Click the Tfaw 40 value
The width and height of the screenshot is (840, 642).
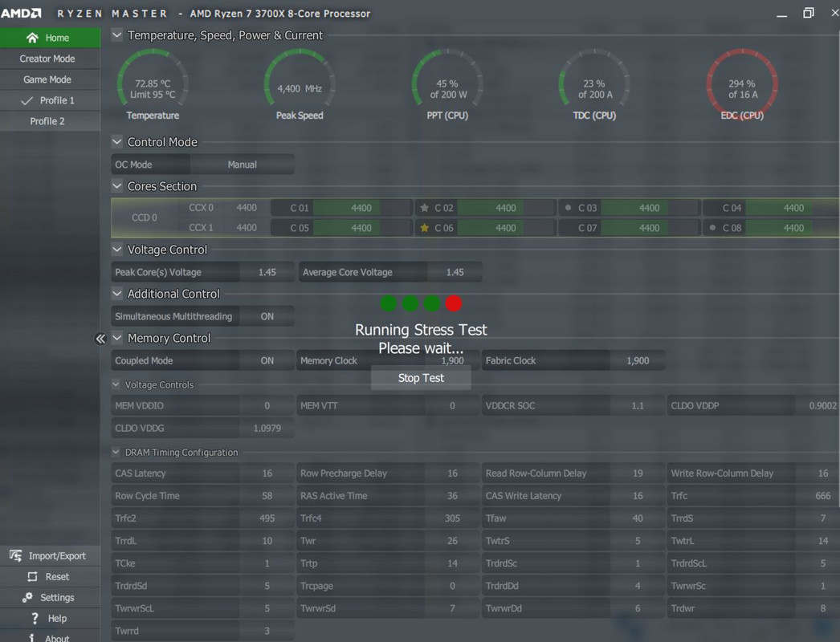click(x=638, y=518)
